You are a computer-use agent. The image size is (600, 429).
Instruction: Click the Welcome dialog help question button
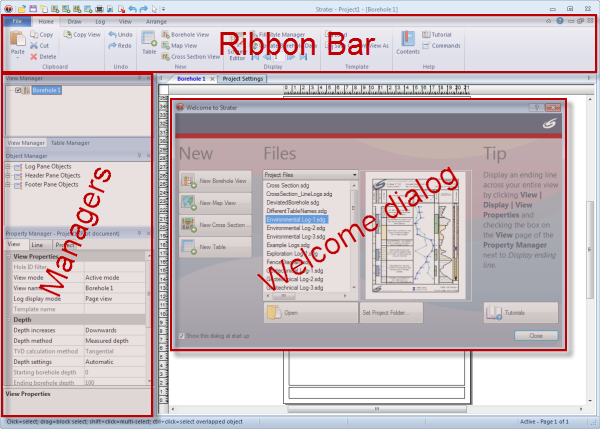point(536,108)
